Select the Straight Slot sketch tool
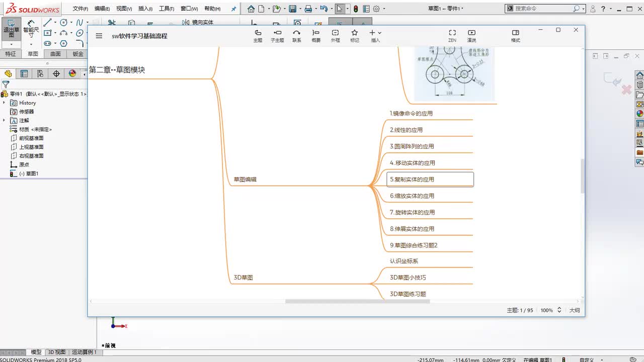 pyautogui.click(x=47, y=44)
